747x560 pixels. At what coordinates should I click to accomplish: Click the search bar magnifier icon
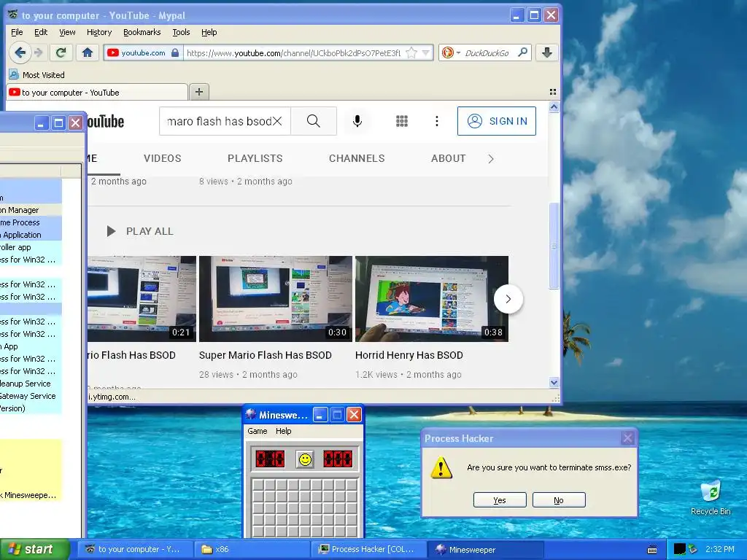click(x=522, y=52)
